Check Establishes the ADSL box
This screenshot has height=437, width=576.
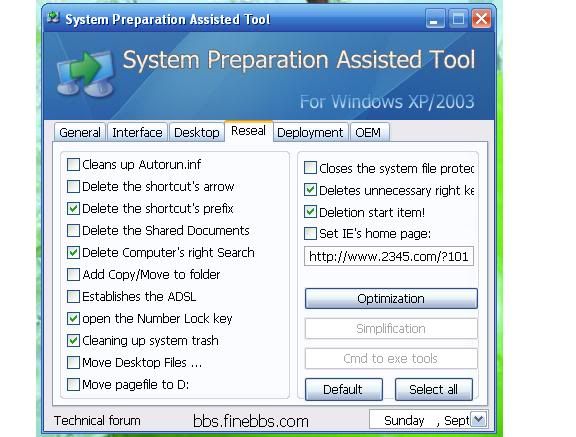73,296
